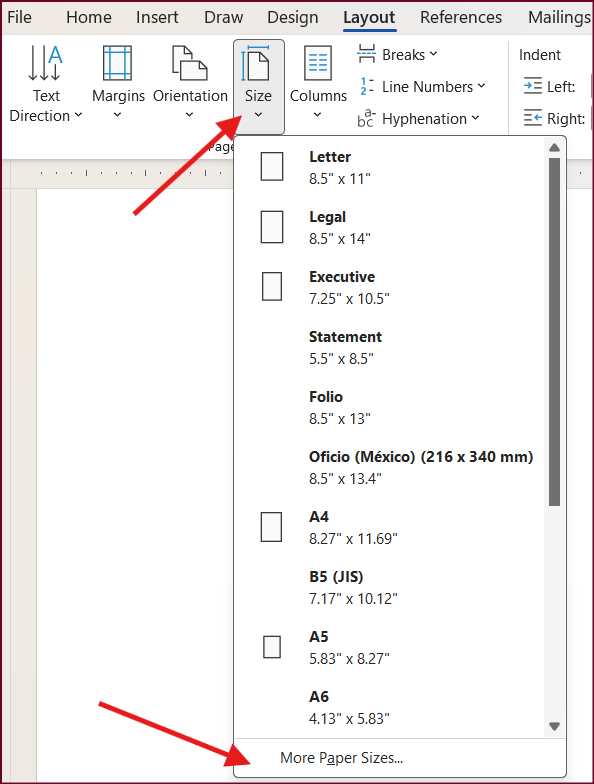Open the Hyphenation dropdown
The width and height of the screenshot is (594, 784).
418,118
